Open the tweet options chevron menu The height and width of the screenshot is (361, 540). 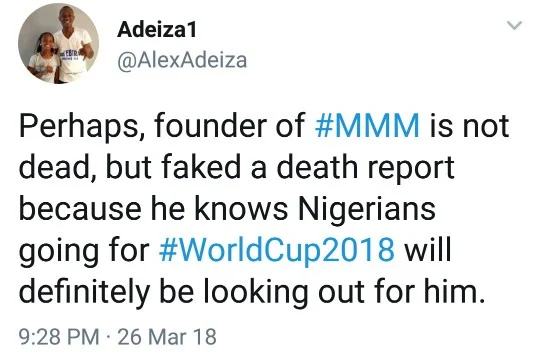coord(515,25)
